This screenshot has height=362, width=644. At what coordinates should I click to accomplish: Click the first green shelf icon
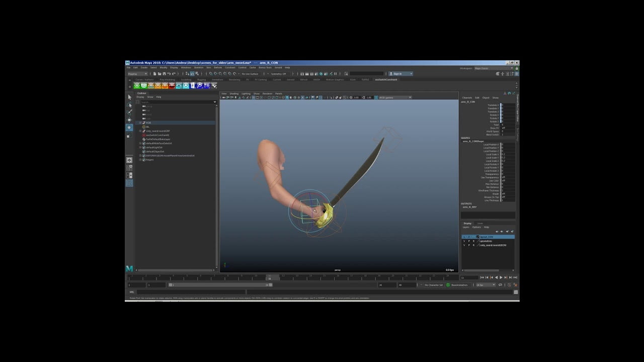[137, 85]
